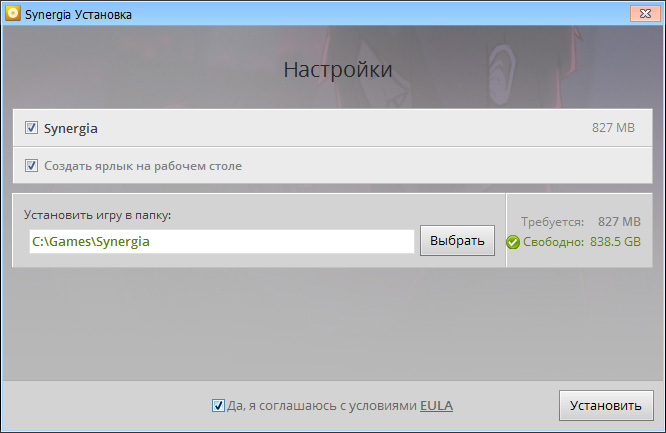The height and width of the screenshot is (433, 666).
Task: Toggle the EULA agreement checkbox
Action: pyautogui.click(x=218, y=405)
